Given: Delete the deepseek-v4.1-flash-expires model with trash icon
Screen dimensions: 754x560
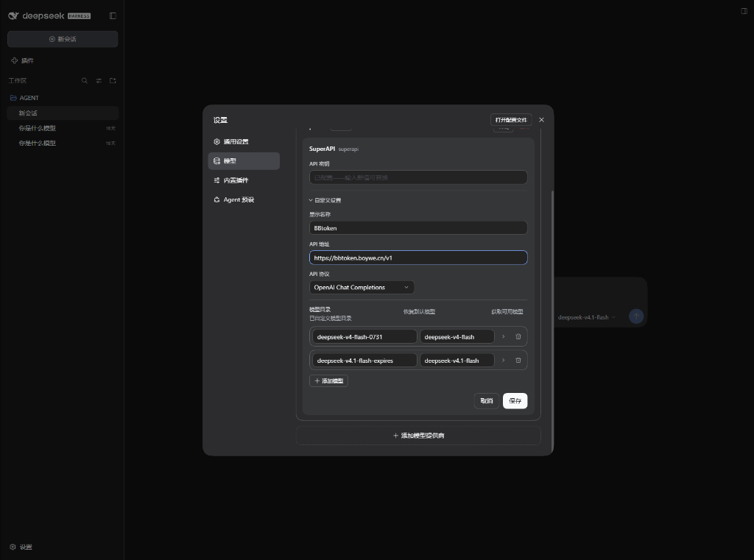Looking at the screenshot, I should 518,360.
